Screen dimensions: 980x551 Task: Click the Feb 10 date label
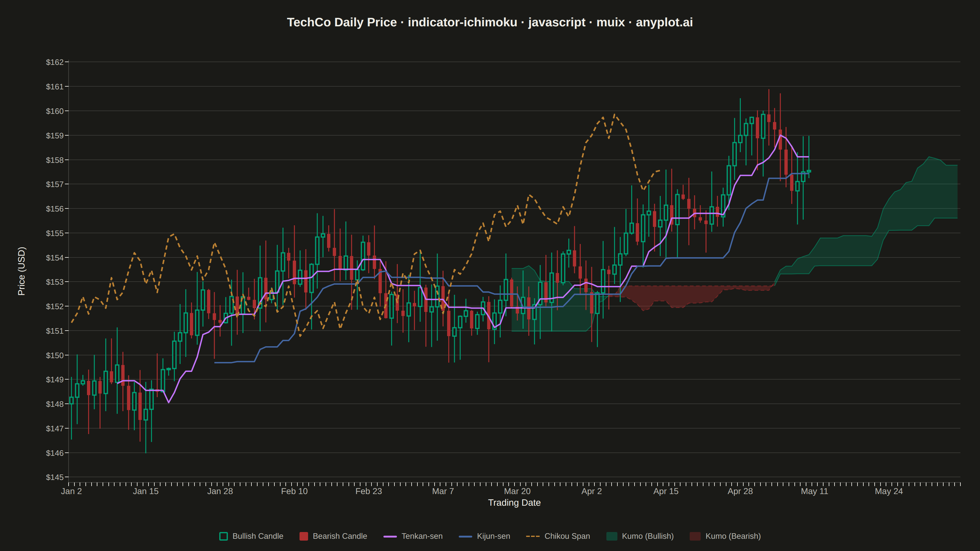tap(294, 491)
